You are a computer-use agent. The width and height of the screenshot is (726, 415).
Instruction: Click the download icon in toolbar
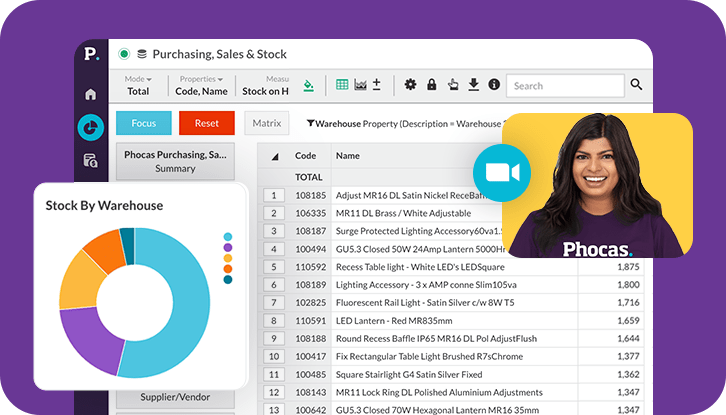473,85
